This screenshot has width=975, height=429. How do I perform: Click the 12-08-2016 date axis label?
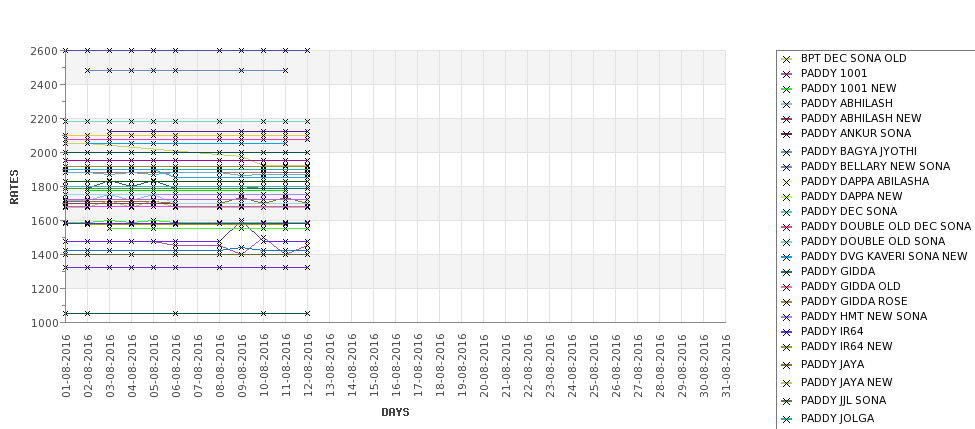point(308,366)
